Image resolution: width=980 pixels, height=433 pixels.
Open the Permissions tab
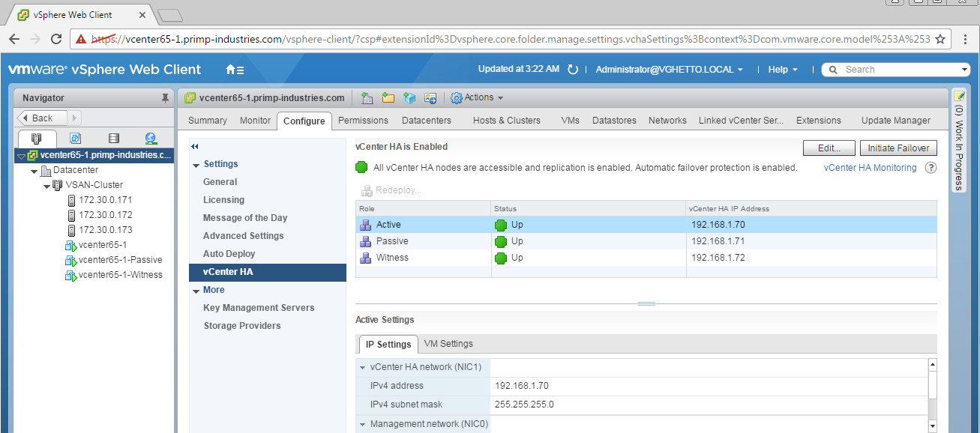pyautogui.click(x=363, y=121)
